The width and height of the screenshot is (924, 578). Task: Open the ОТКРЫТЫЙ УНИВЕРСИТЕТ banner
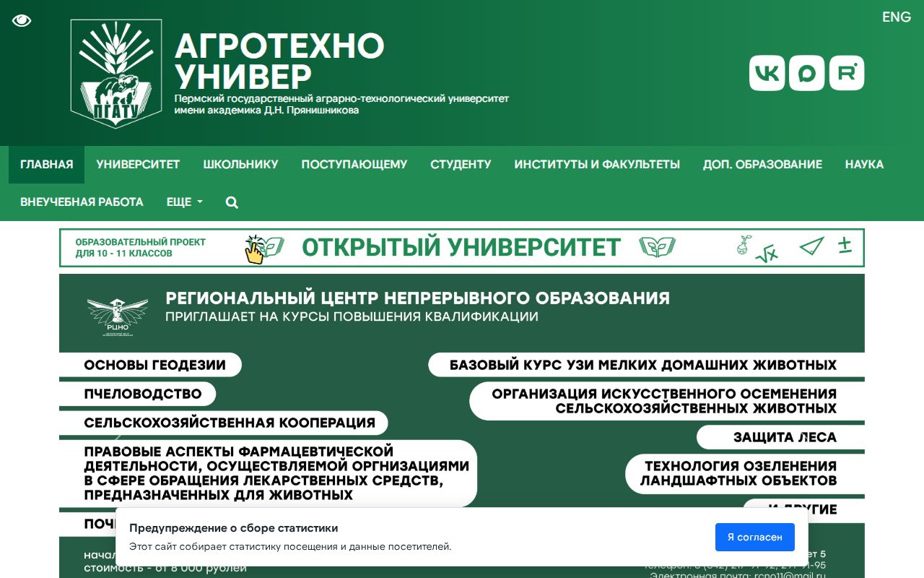tap(462, 248)
